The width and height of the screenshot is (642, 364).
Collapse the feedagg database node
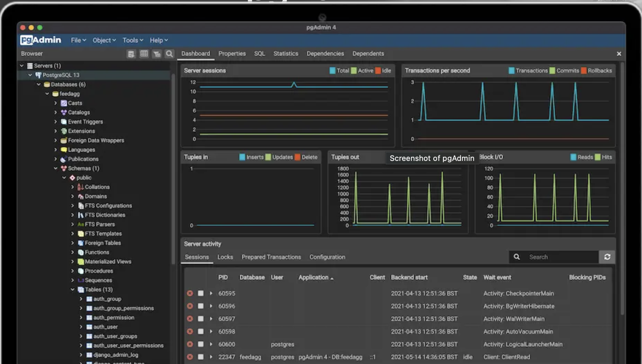coord(47,94)
